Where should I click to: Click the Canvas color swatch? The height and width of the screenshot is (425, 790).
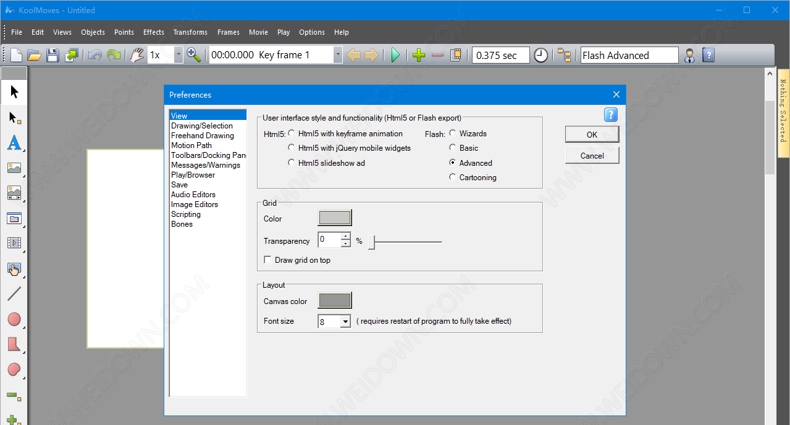click(335, 301)
